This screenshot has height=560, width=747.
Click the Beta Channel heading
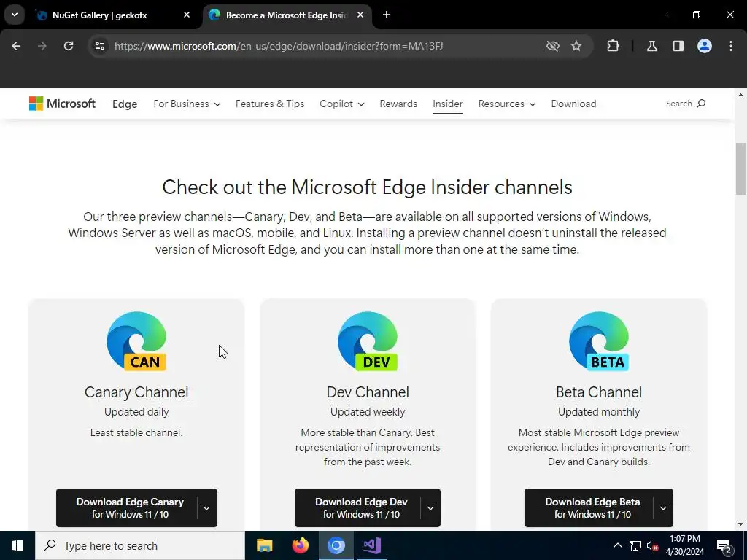(599, 392)
